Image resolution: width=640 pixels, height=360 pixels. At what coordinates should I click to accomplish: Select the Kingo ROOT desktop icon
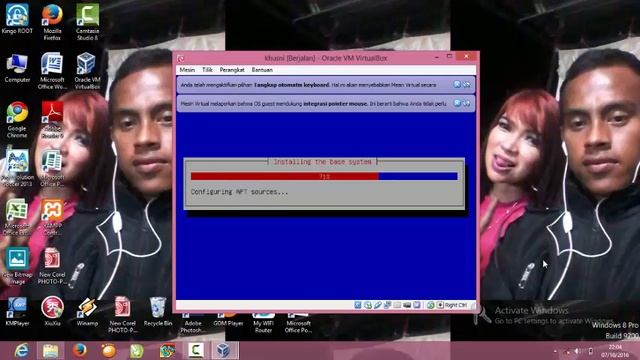click(x=17, y=19)
